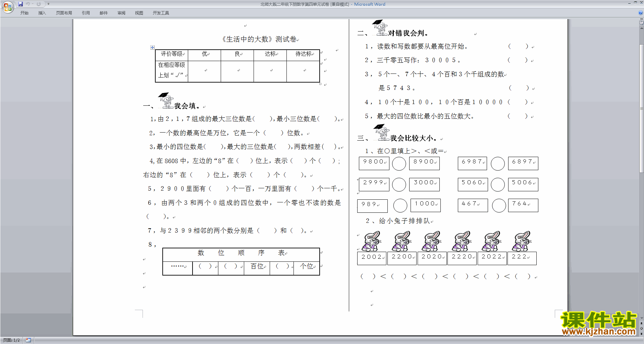Open the 开始 ribbon tab
The height and width of the screenshot is (344, 644).
24,13
